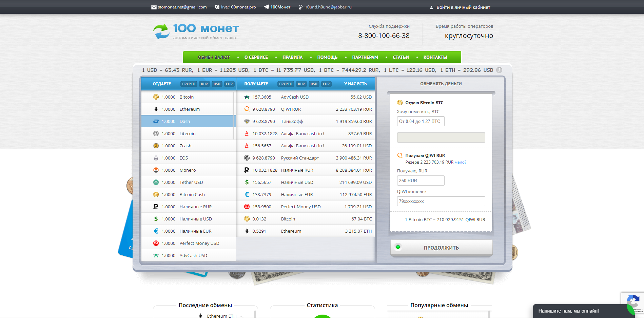Image resolution: width=644 pixels, height=318 pixels.
Task: Click the Альфа-Банк icon in the 10 032.1828 row
Action: click(x=247, y=133)
